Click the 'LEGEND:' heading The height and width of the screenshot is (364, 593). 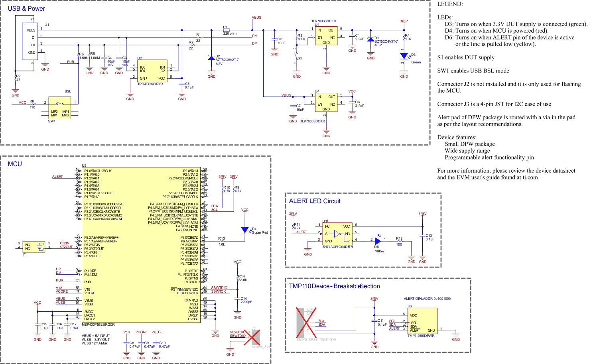coord(450,4)
